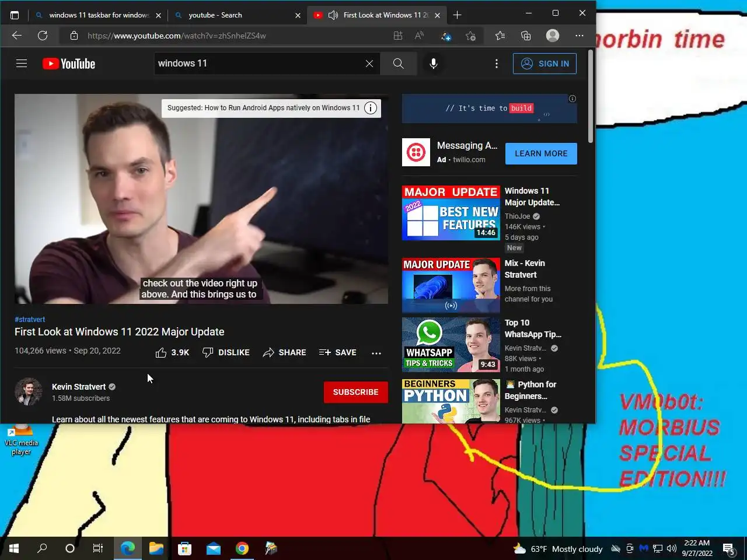Open Mail app from taskbar
The height and width of the screenshot is (560, 747).
(214, 548)
